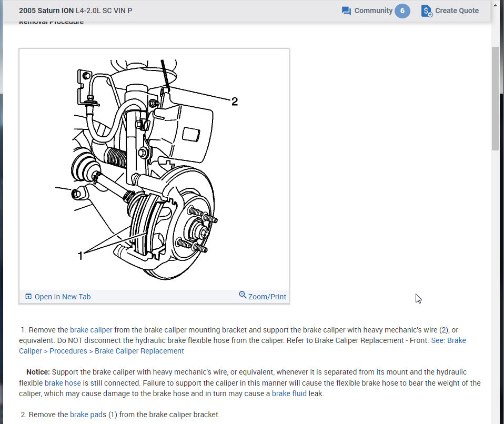This screenshot has height=424, width=504.
Task: Click the Create Quote text button
Action: (457, 11)
